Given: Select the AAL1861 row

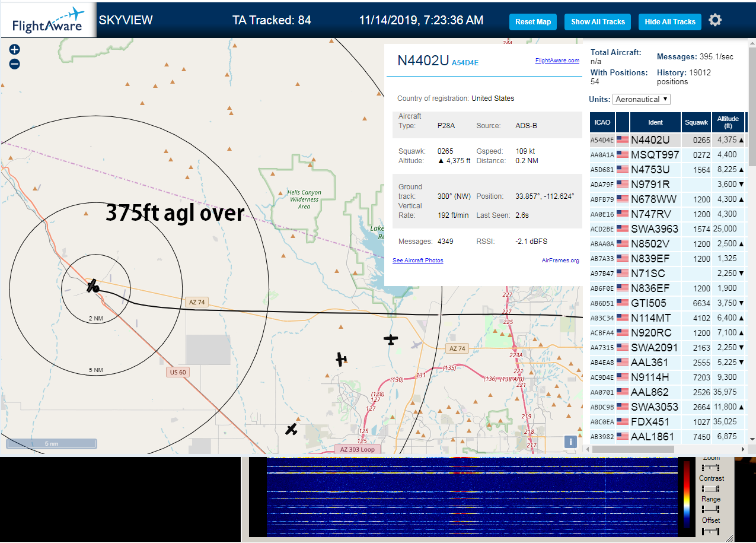Looking at the screenshot, I should click(668, 437).
